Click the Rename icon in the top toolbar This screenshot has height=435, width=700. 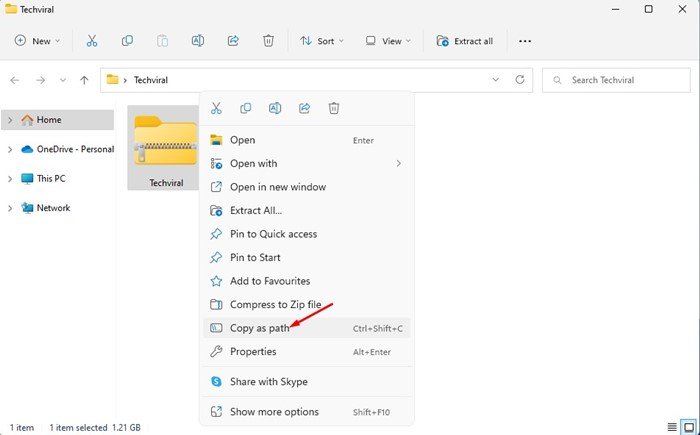pyautogui.click(x=198, y=41)
